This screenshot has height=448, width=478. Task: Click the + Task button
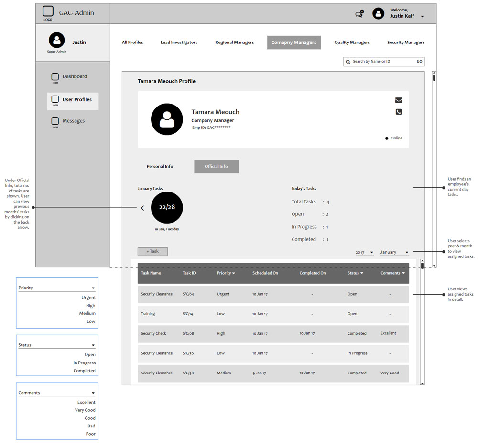click(x=152, y=251)
